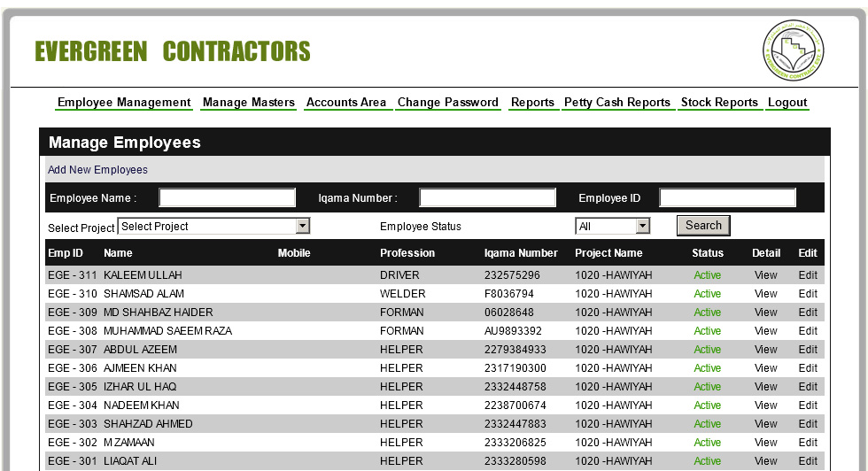View details for LIAQAT ALI
Screen dimensions: 868x471
coord(765,461)
